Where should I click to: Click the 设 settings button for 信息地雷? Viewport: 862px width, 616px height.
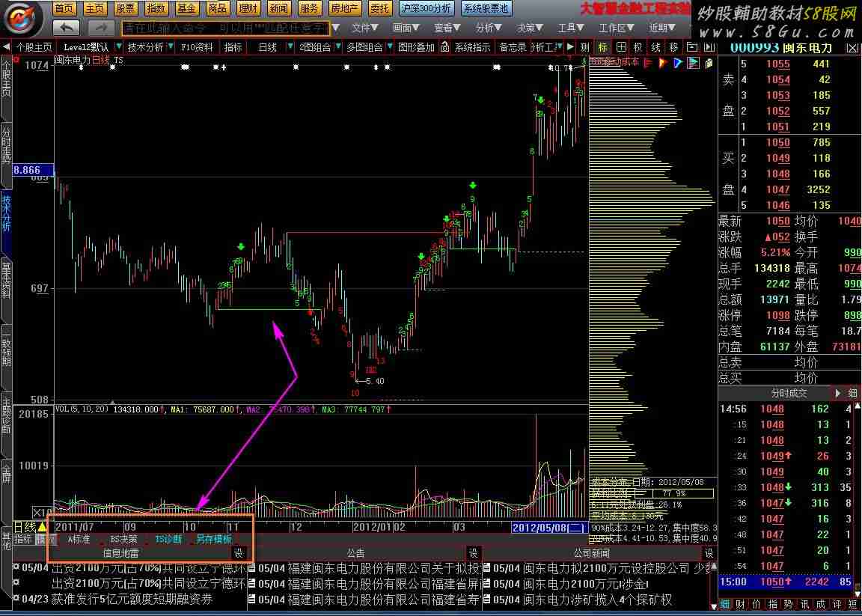(239, 552)
